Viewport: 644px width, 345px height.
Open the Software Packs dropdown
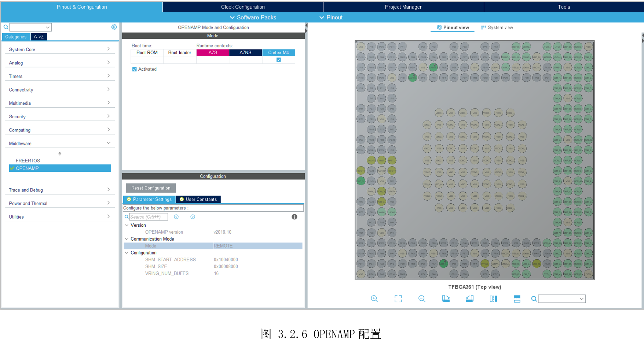point(253,17)
